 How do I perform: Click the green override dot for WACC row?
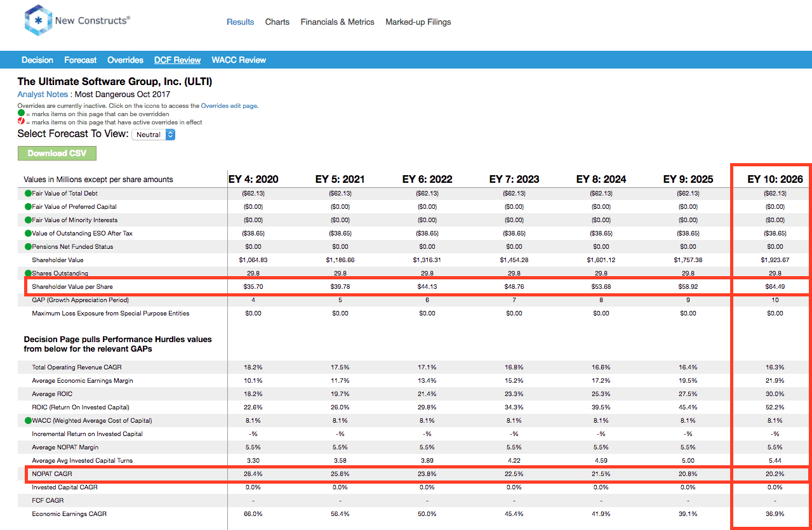pyautogui.click(x=28, y=420)
